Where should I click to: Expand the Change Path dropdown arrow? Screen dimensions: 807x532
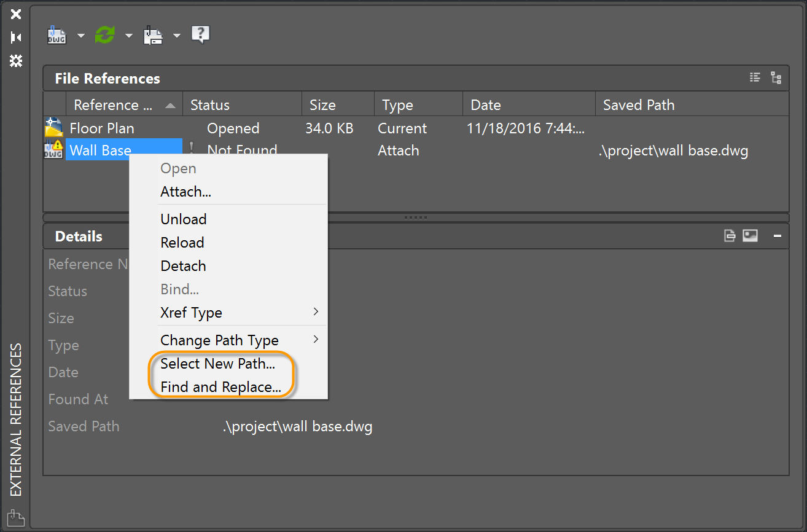(x=177, y=36)
